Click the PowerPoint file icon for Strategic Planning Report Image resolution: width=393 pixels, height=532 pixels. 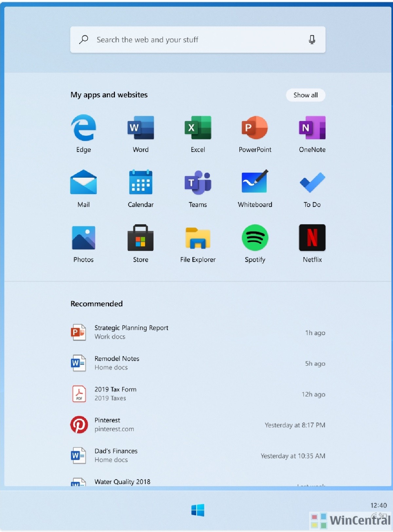(x=79, y=332)
